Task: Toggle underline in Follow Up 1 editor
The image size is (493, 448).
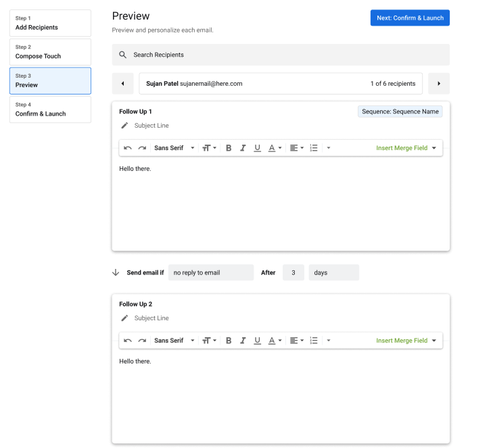Action: click(x=257, y=148)
